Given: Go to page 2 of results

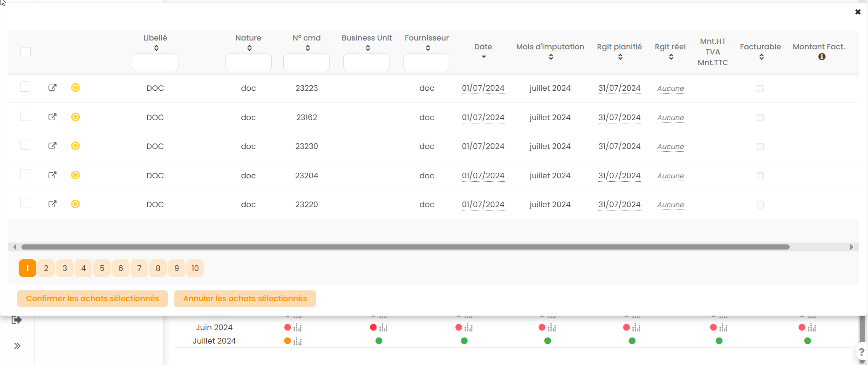Looking at the screenshot, I should point(46,268).
